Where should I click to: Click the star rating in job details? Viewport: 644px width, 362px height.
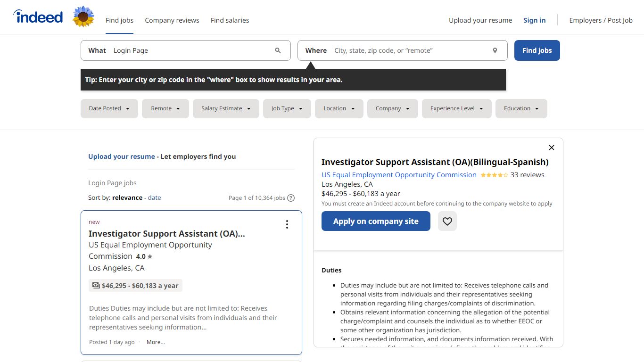point(494,175)
